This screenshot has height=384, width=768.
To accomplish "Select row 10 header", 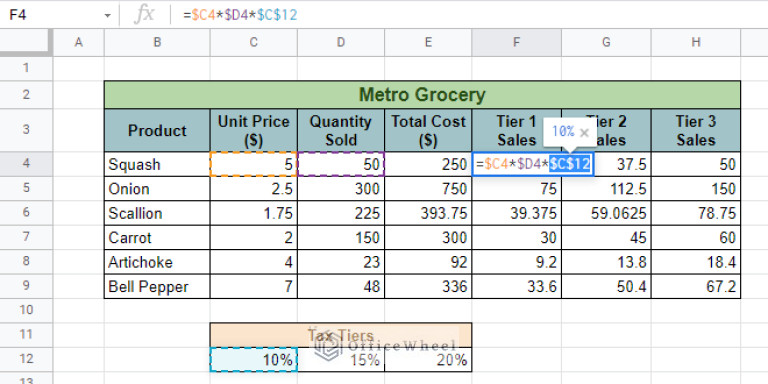I will click(x=26, y=311).
